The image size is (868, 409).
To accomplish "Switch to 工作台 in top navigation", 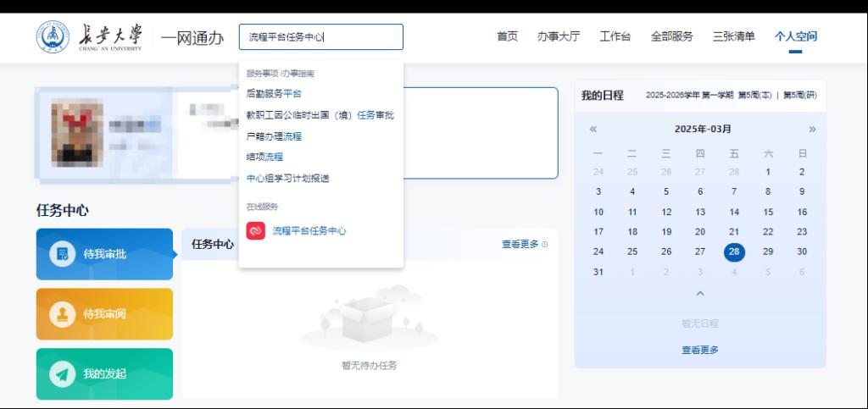I will tap(615, 36).
